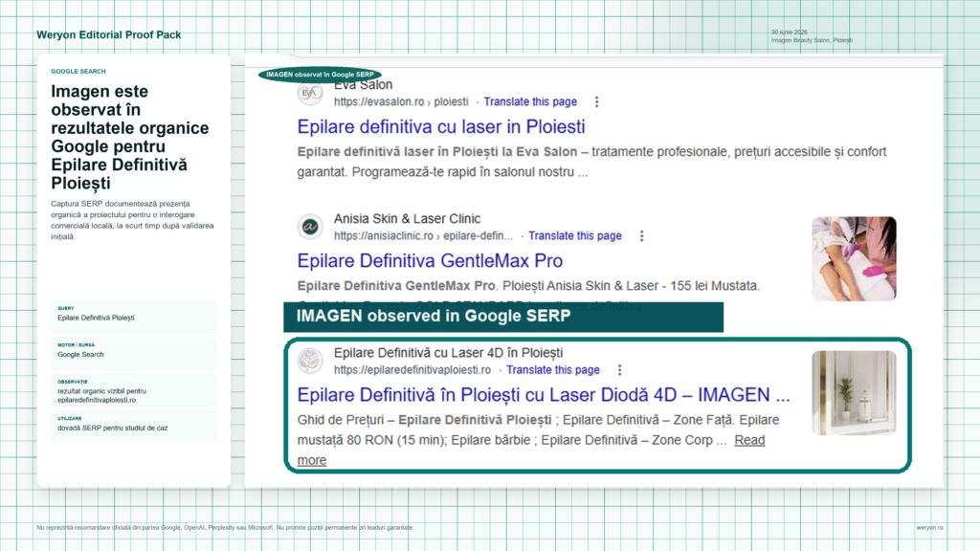Translate the Eva Salon result page
The image size is (980, 551).
tap(530, 101)
